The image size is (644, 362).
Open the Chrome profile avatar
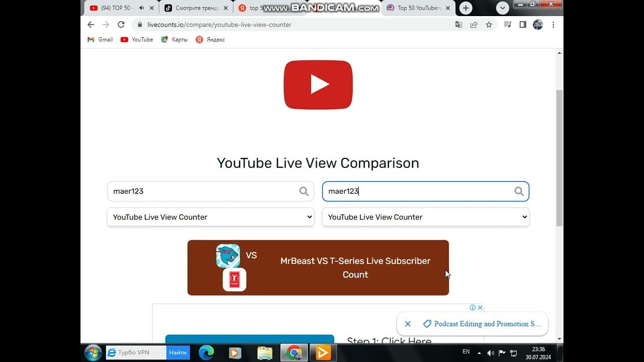(538, 25)
